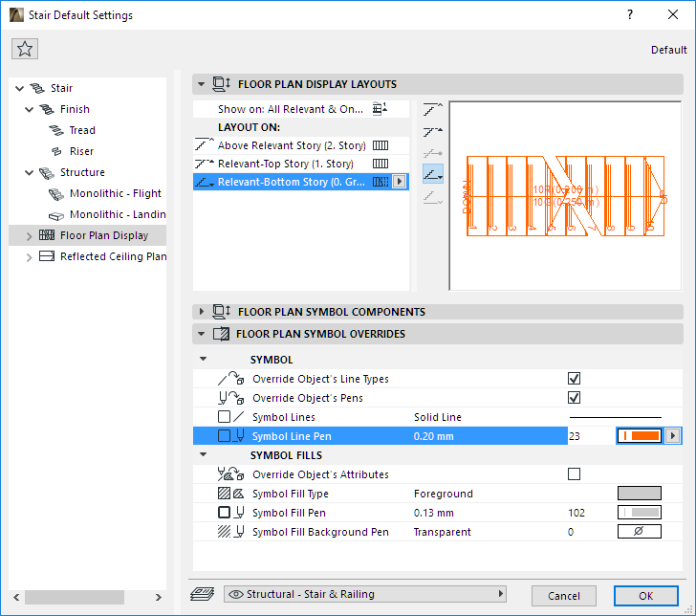Expand the Reflected Ceiling Plan node
This screenshot has width=696, height=616.
[x=30, y=256]
